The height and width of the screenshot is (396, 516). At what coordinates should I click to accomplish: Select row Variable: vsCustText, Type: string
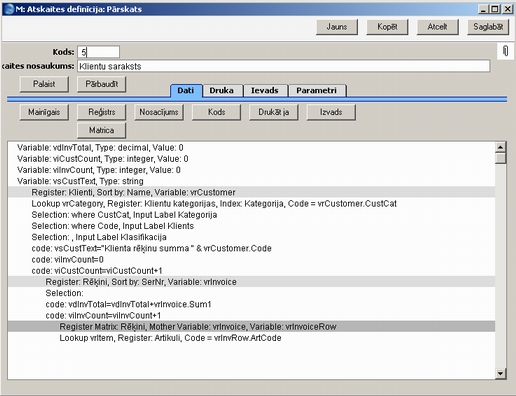click(x=251, y=181)
